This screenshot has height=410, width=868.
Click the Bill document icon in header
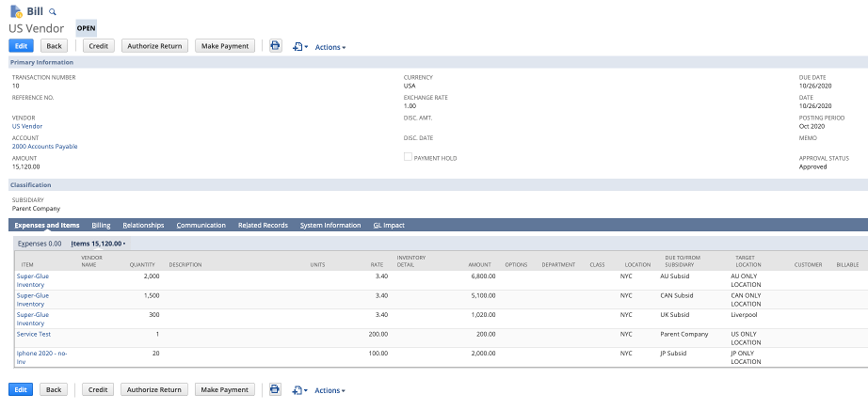coord(16,12)
